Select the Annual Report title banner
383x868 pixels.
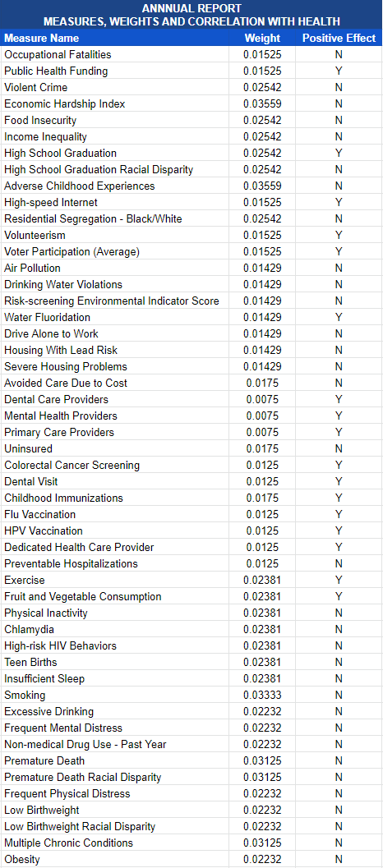[x=191, y=15]
